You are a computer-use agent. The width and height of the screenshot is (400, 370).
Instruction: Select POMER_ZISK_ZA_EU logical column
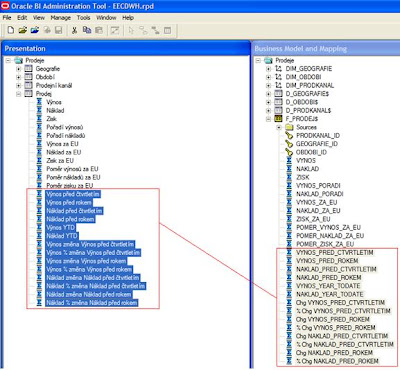pyautogui.click(x=325, y=244)
